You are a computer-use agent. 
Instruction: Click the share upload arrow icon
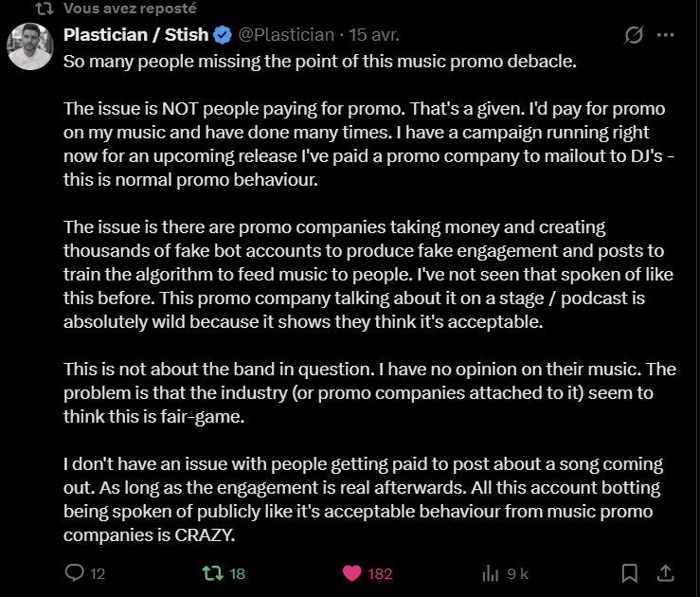tap(665, 572)
